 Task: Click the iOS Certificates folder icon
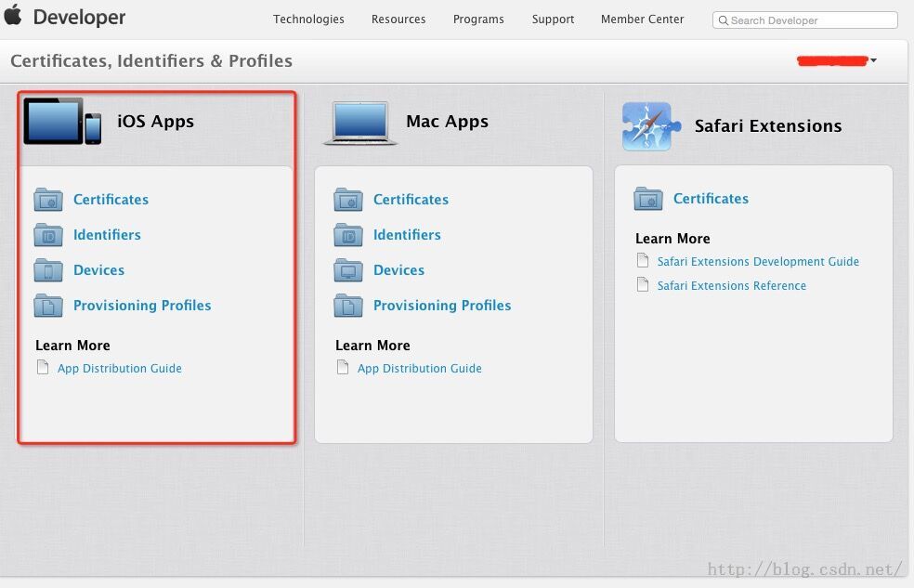tap(48, 200)
